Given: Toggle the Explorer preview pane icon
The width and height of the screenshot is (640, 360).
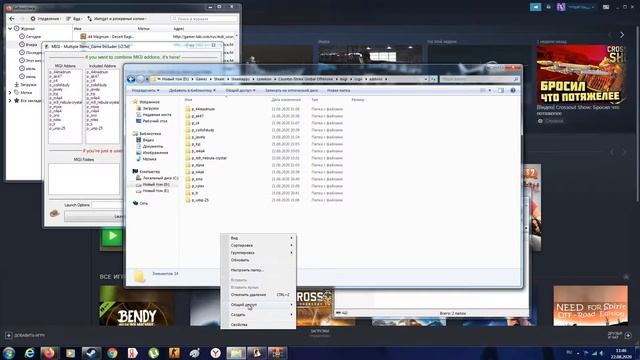Looking at the screenshot, I should (x=501, y=90).
